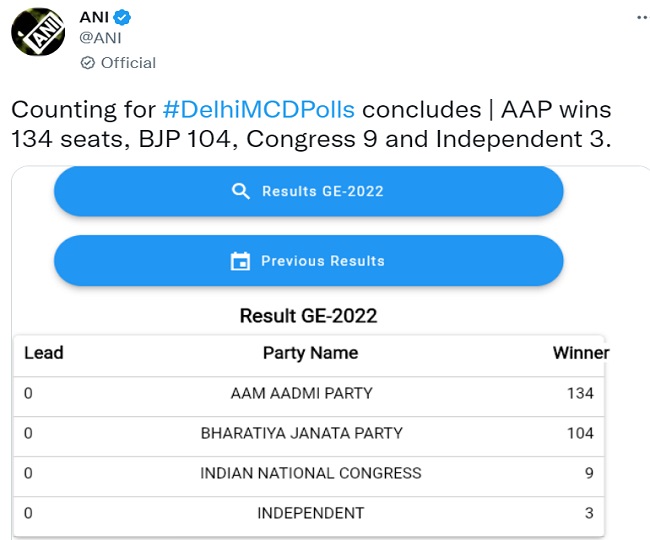Open the #DelhiMCDPolls hashtag

(x=259, y=109)
